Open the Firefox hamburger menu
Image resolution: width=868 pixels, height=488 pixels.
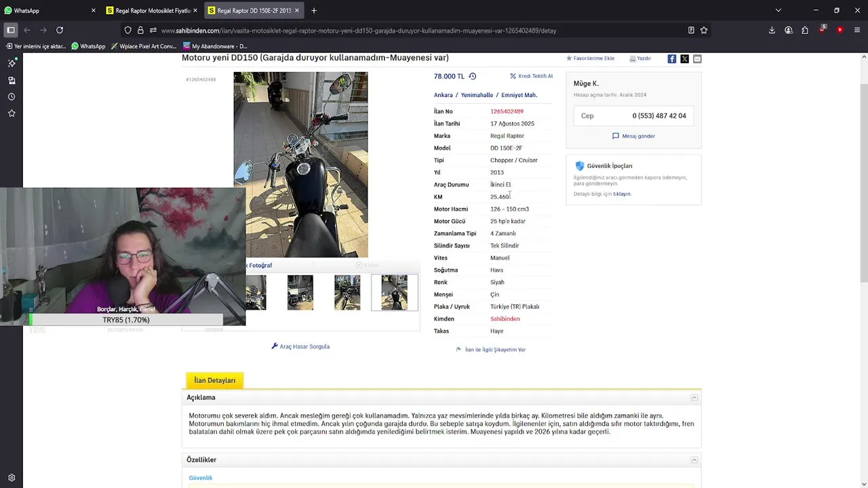coord(857,30)
